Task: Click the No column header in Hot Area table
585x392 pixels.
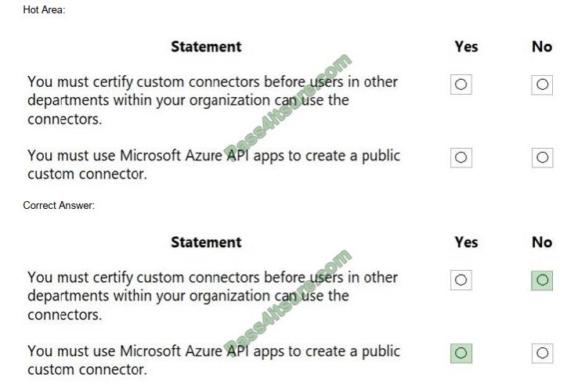Action: [542, 47]
